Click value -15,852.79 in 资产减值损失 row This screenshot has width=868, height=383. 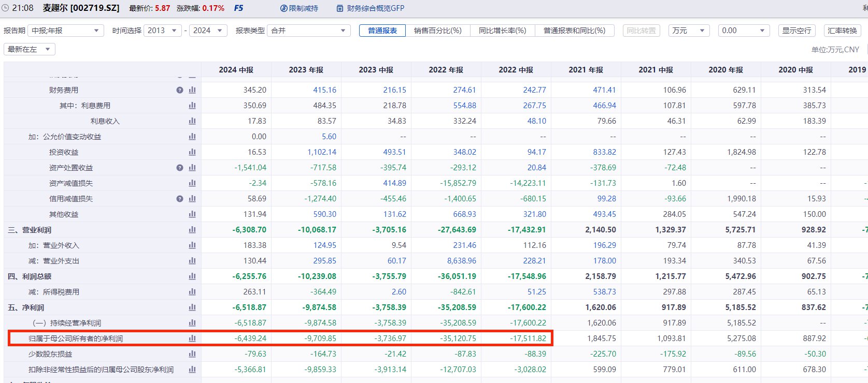coord(458,183)
